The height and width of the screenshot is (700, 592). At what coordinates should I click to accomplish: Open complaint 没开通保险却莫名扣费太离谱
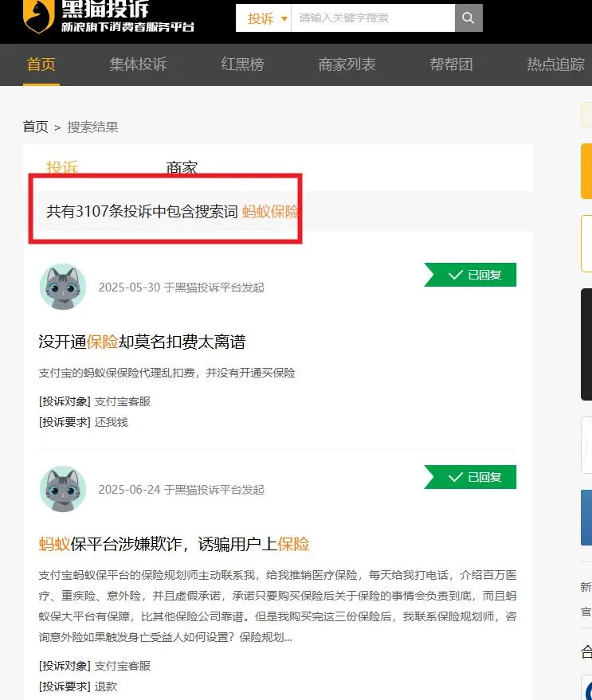pyautogui.click(x=142, y=342)
